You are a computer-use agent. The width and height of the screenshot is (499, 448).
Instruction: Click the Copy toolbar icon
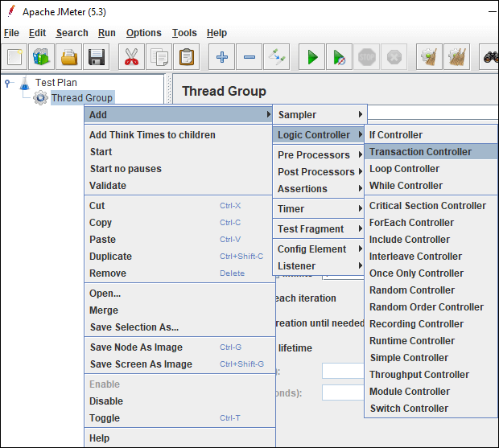click(159, 57)
